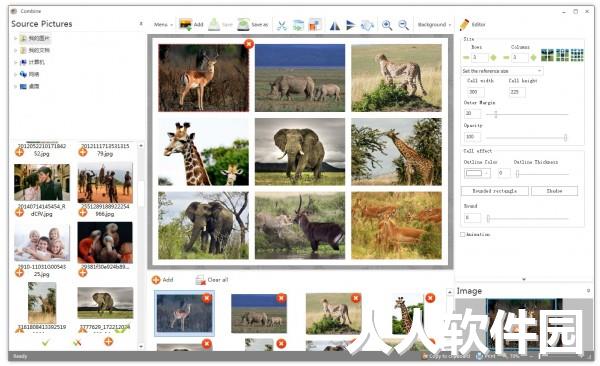Remove the cheetah thumbnail from the tray
The image size is (600, 366).
(x=356, y=298)
